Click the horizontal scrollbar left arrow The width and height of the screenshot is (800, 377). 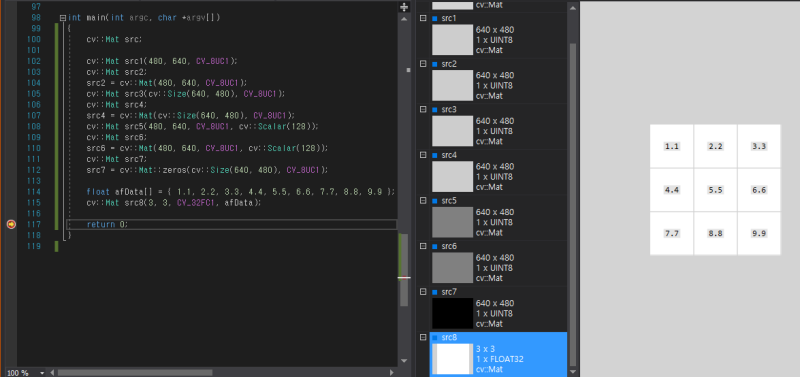[52, 372]
